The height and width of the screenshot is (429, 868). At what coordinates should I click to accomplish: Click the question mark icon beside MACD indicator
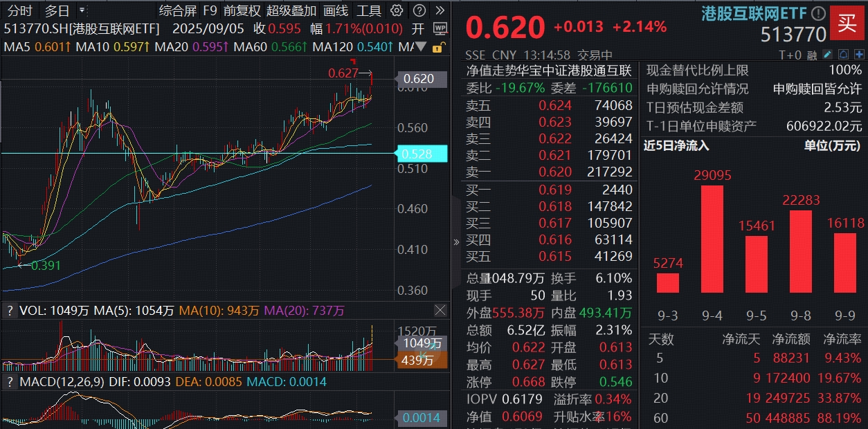tap(10, 382)
